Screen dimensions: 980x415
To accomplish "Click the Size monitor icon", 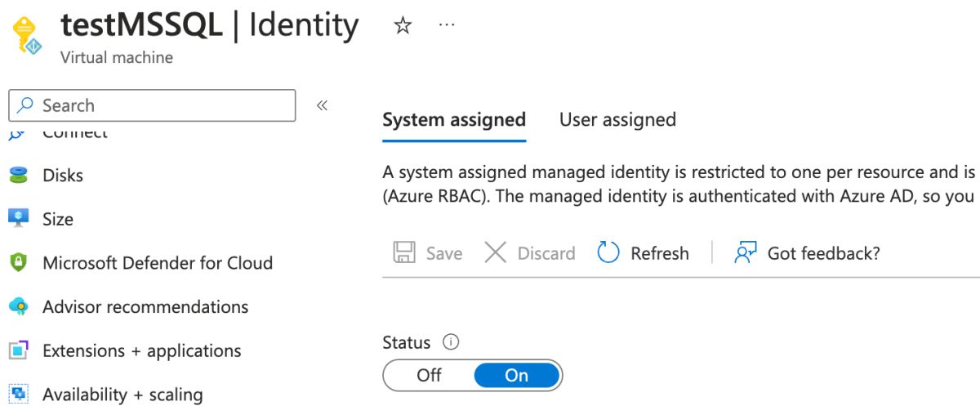I will coord(18,219).
